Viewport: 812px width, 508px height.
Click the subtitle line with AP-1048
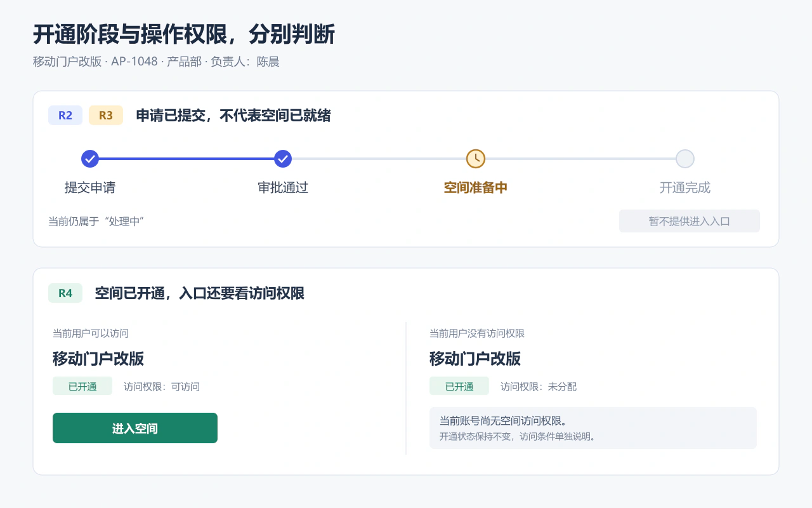click(x=156, y=62)
